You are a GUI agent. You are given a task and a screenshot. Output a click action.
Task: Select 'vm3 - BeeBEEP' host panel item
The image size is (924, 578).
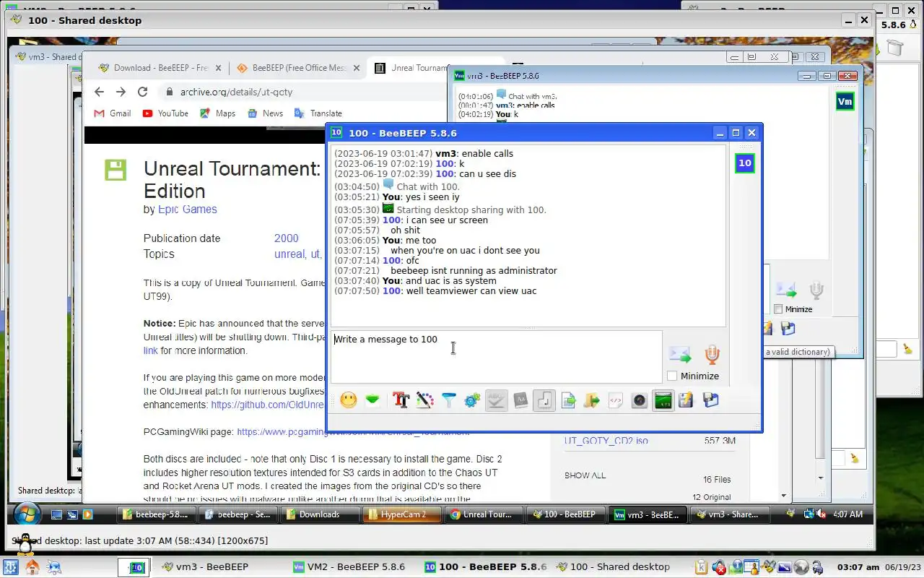coord(205,567)
